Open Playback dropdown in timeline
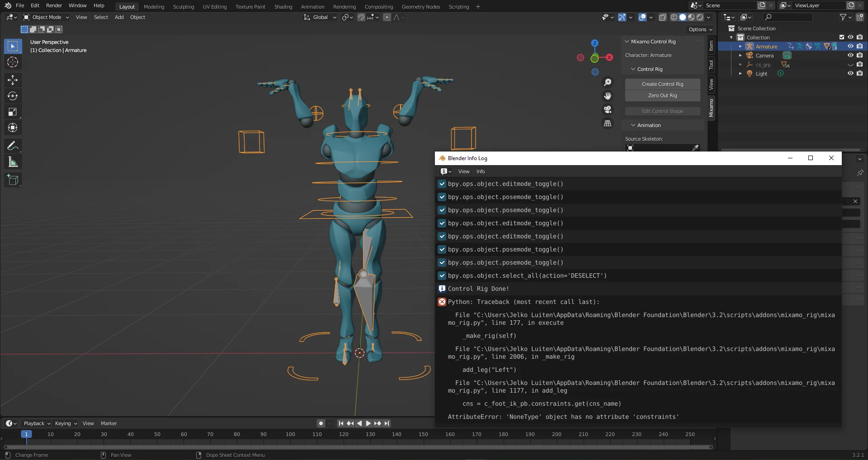 (x=37, y=423)
